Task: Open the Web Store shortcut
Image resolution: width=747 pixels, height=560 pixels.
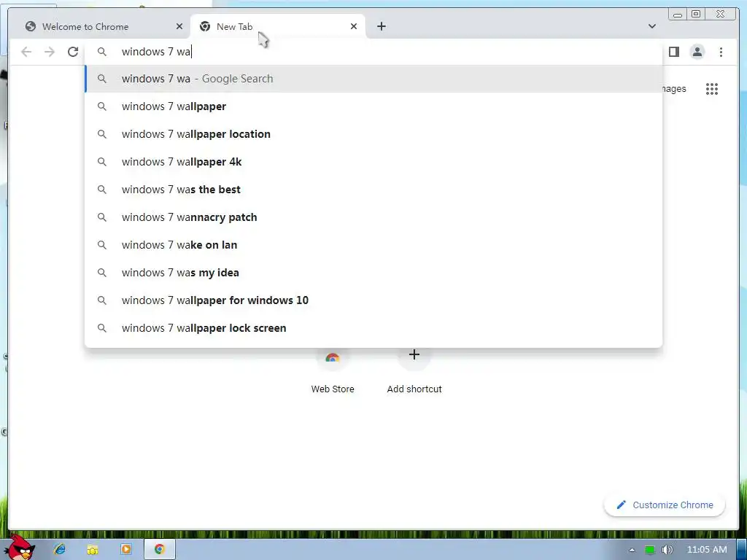Action: (x=333, y=373)
